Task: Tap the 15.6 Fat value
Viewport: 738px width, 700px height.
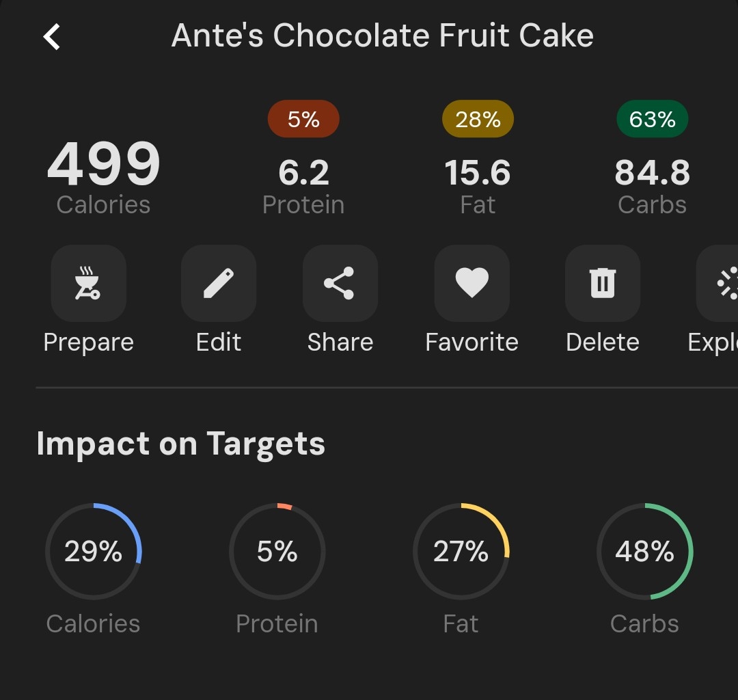Action: click(x=478, y=173)
